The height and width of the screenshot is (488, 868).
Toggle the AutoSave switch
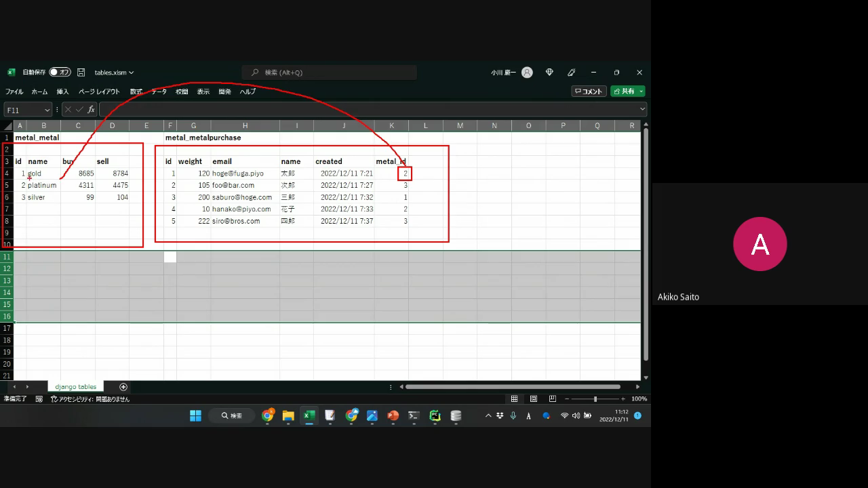coord(60,73)
